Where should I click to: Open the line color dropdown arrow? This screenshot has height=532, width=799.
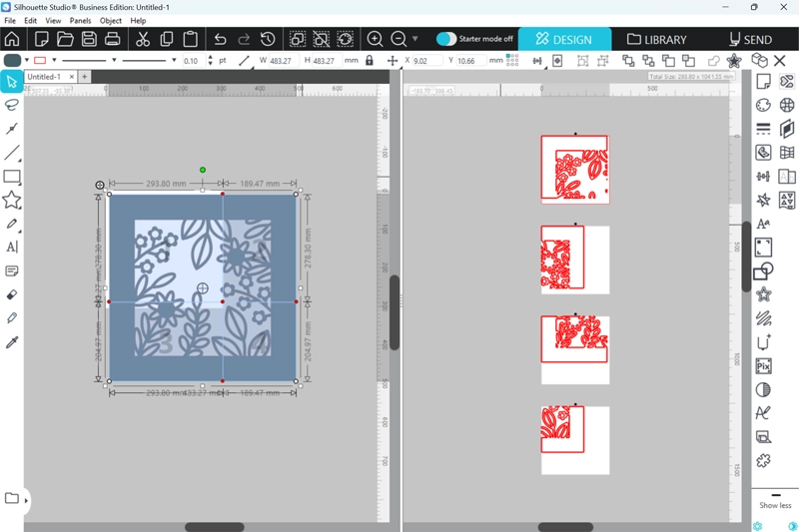point(55,61)
